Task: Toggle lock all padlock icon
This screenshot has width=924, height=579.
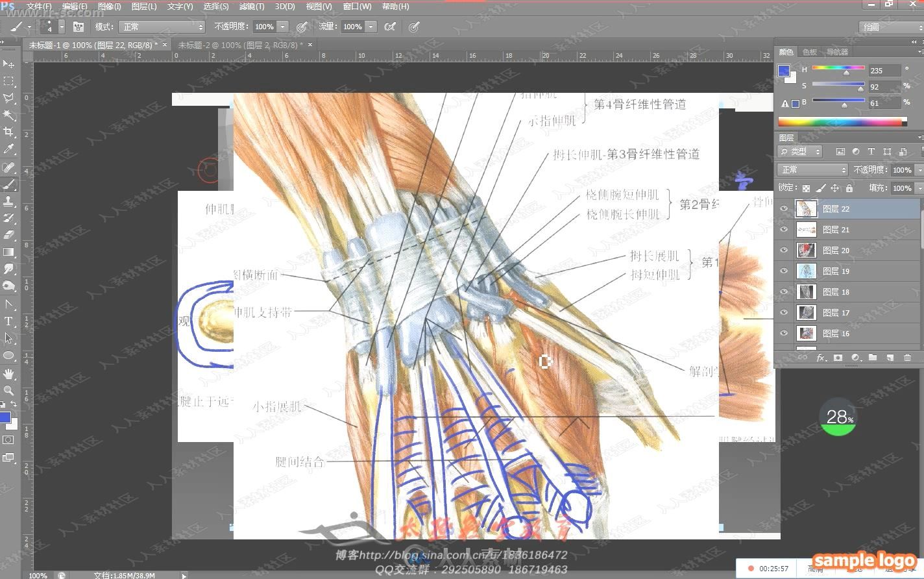Action: coord(849,188)
